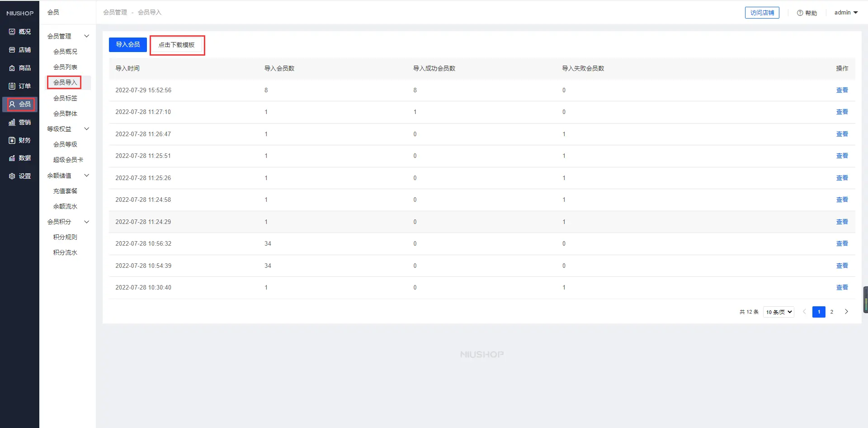Click the 帮助 help question icon
This screenshot has width=868, height=428.
pyautogui.click(x=800, y=13)
